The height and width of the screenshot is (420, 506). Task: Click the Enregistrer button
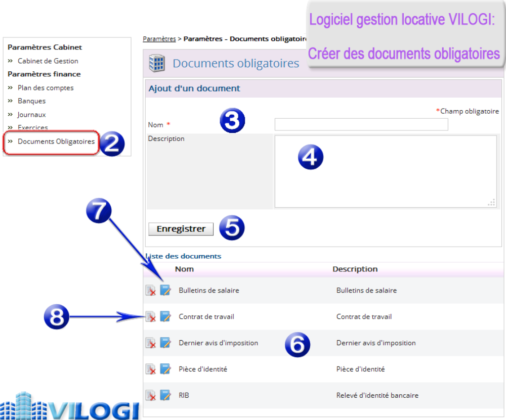coord(181,229)
